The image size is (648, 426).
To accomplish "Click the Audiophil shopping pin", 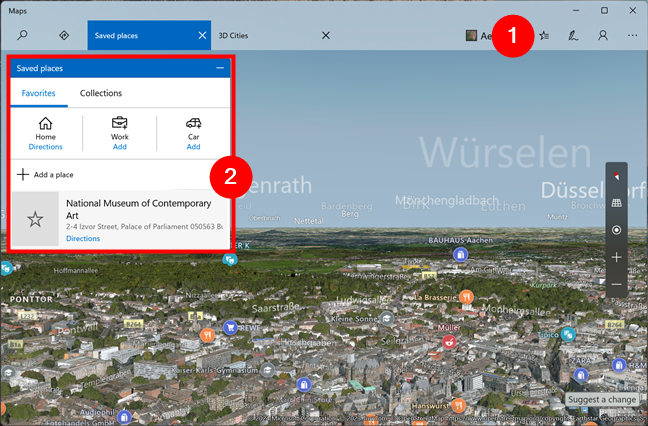I will (124, 417).
